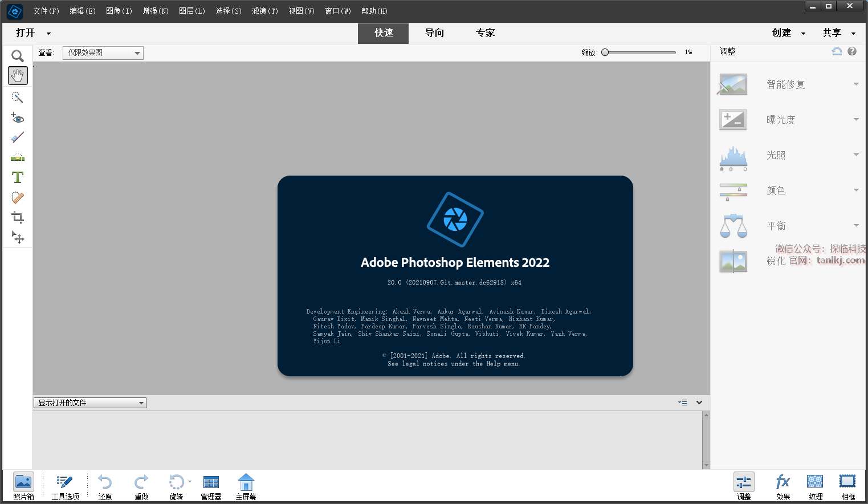Open the 纹理 textures panel
Image resolution: width=868 pixels, height=504 pixels.
(816, 482)
